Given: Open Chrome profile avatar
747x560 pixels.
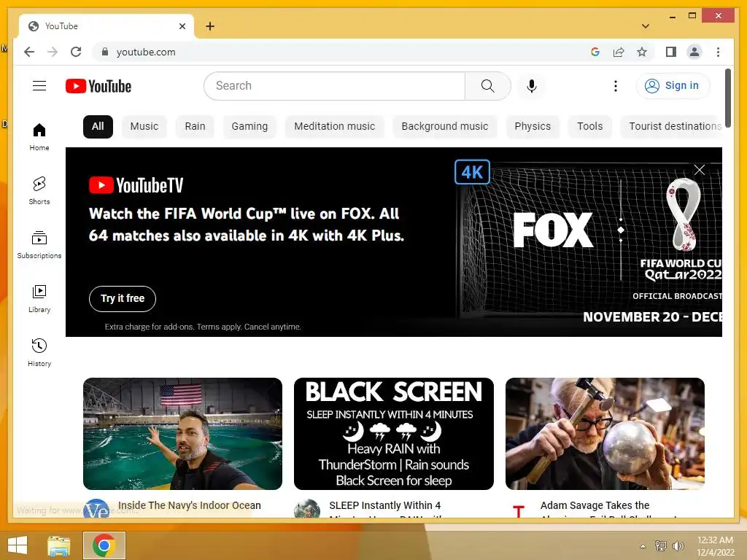Looking at the screenshot, I should coord(694,52).
